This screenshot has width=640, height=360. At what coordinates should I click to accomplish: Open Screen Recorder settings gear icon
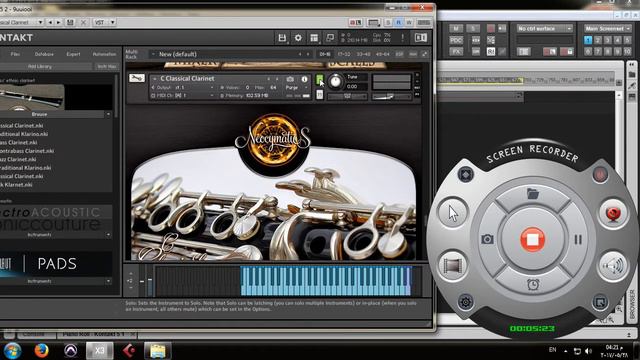pyautogui.click(x=465, y=302)
